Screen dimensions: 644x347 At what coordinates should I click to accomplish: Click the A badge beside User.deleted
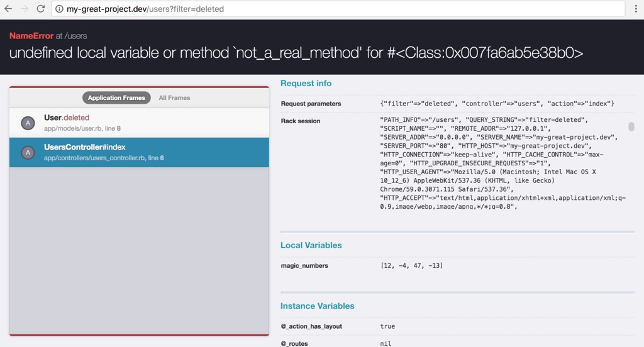click(28, 123)
